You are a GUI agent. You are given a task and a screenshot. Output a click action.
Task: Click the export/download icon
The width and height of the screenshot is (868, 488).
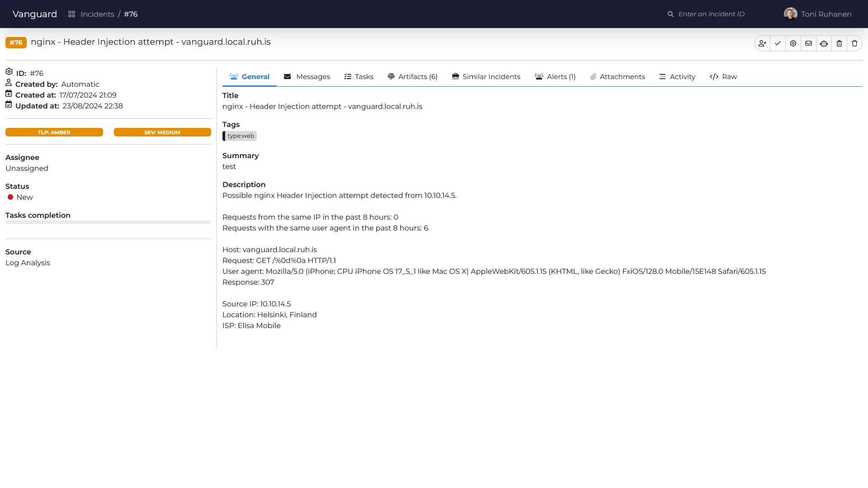pyautogui.click(x=840, y=43)
